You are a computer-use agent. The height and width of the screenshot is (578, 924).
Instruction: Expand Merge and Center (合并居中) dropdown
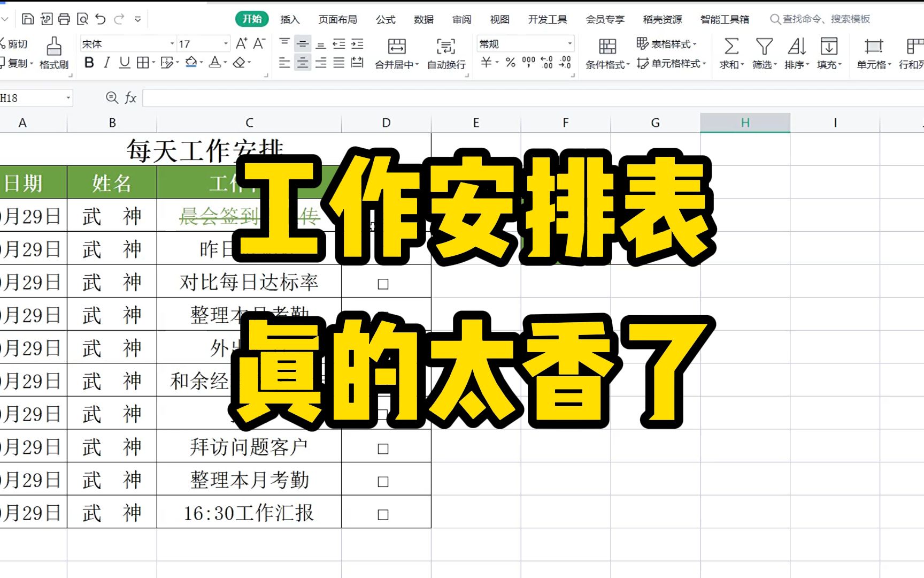coord(417,65)
